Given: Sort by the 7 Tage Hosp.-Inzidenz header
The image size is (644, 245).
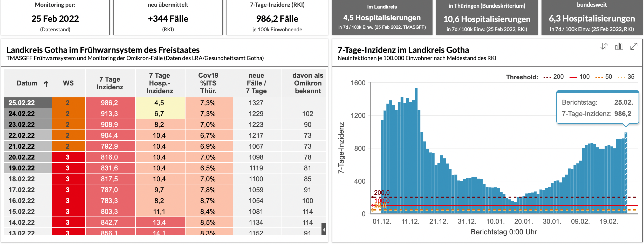Looking at the screenshot, I should [160, 83].
